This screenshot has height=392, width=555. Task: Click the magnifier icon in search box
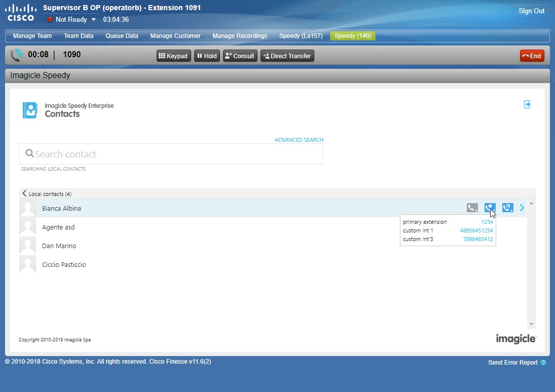29,153
